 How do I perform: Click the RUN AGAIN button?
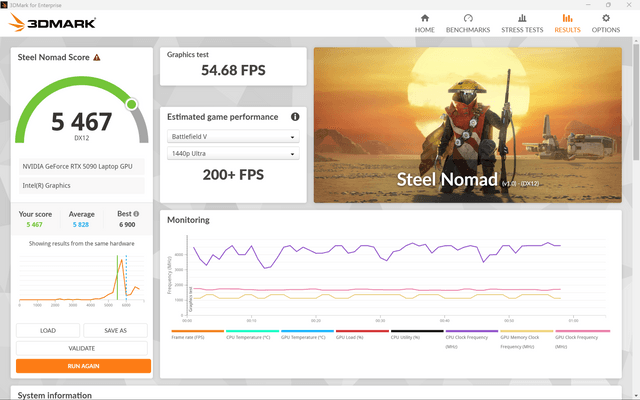[x=83, y=366]
